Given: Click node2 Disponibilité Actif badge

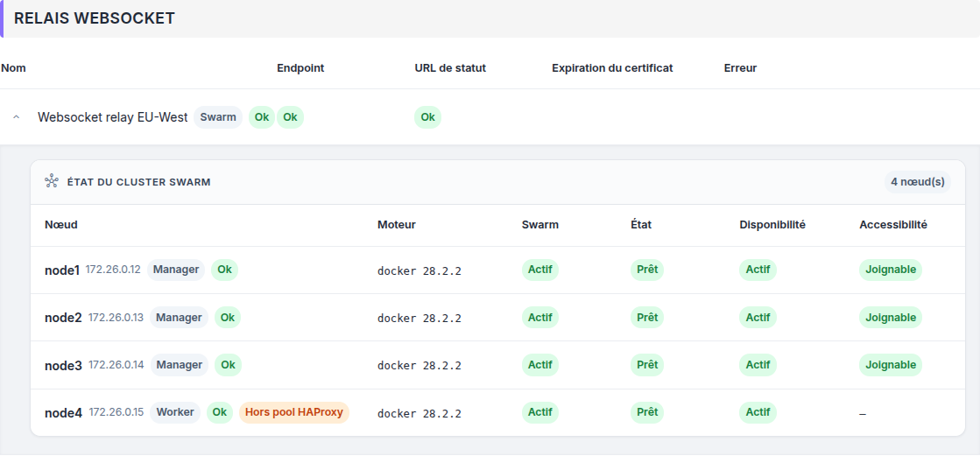Looking at the screenshot, I should [758, 318].
